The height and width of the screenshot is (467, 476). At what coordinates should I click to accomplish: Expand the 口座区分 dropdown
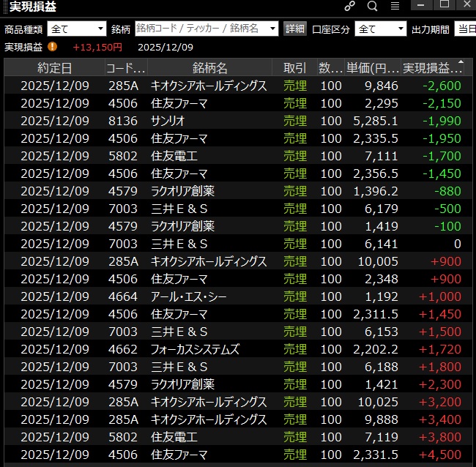point(380,29)
